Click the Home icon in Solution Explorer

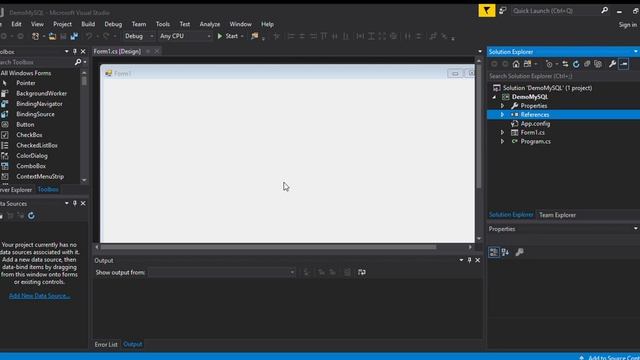tap(516, 64)
